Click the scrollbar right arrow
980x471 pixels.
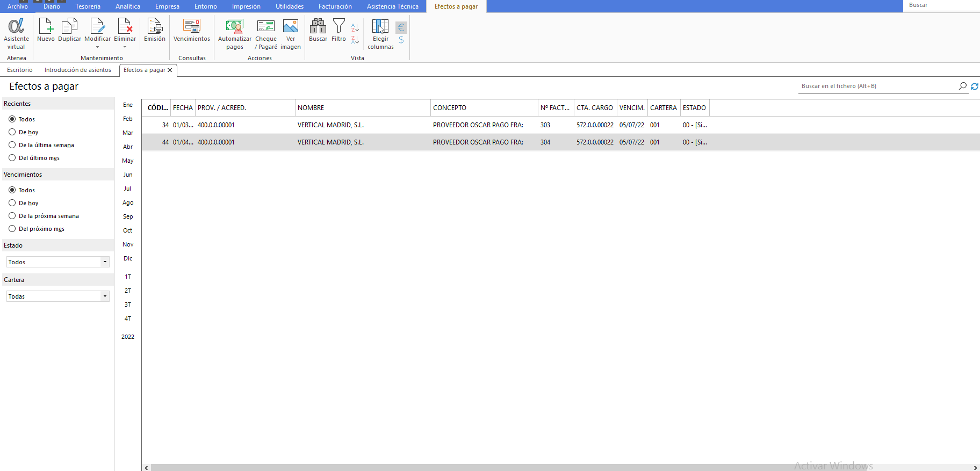point(975,467)
